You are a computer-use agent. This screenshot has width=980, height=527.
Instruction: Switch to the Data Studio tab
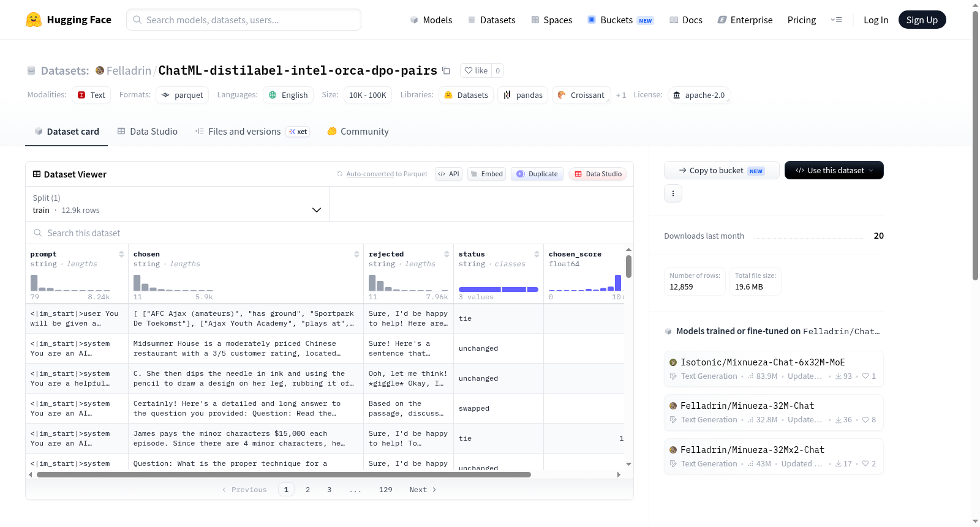click(148, 131)
